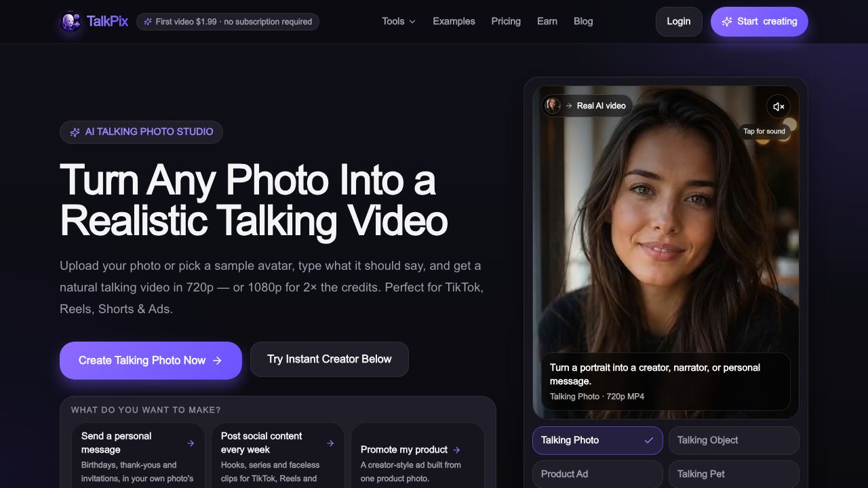Click the Start creating button
The width and height of the screenshot is (868, 488).
click(x=759, y=22)
